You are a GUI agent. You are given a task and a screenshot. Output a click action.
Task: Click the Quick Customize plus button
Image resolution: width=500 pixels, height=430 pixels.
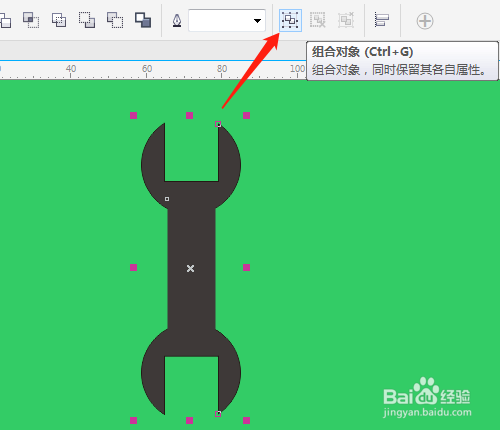[x=425, y=21]
